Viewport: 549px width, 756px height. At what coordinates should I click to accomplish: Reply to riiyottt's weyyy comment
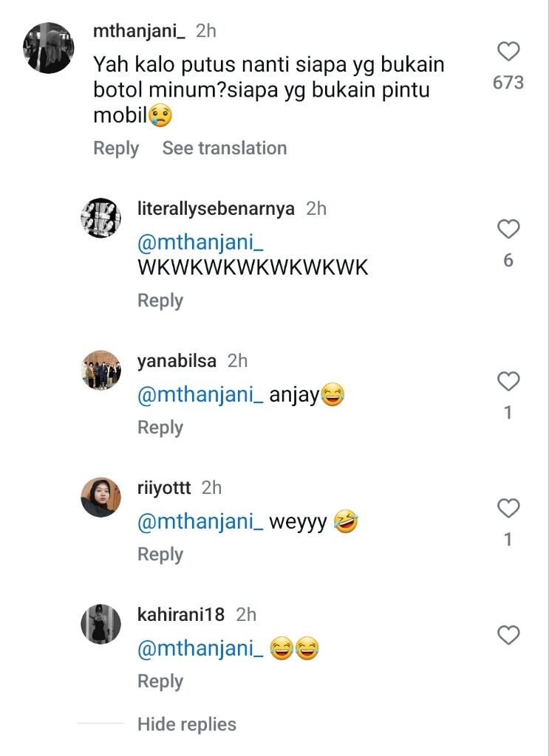pos(160,554)
